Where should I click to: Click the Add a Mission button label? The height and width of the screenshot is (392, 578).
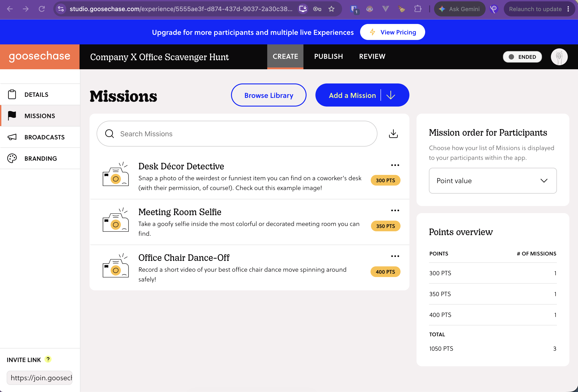tap(352, 95)
